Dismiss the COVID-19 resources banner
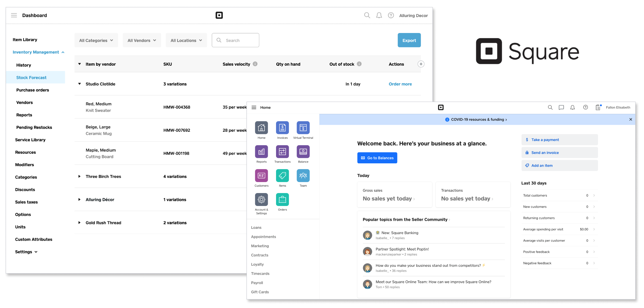The image size is (644, 308). 631,119
